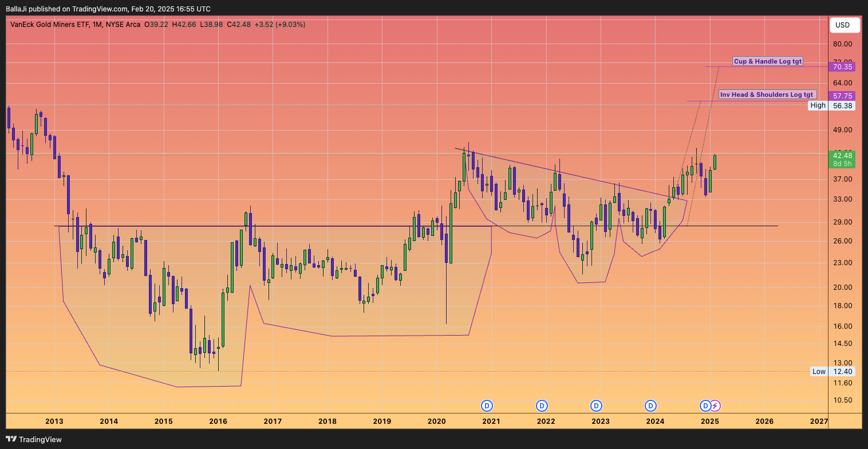This screenshot has width=868, height=449.
Task: Click the 2018 label on time axis
Action: coord(327,422)
